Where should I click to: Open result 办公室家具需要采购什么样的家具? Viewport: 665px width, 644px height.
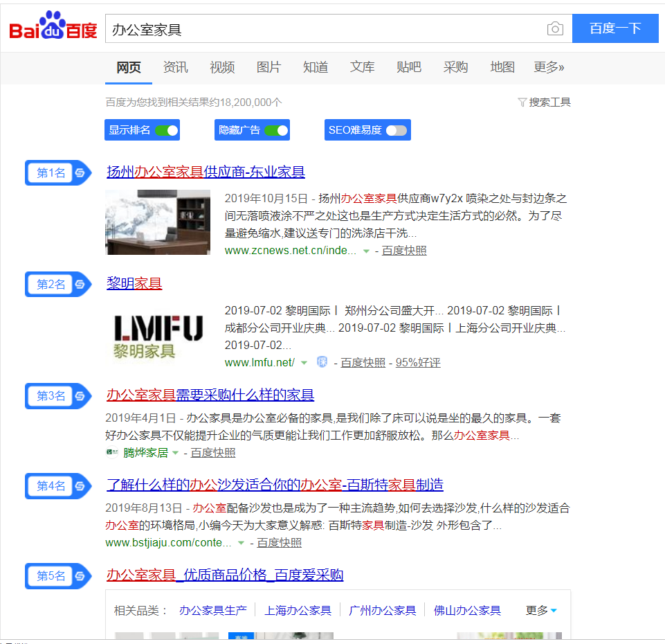click(210, 395)
